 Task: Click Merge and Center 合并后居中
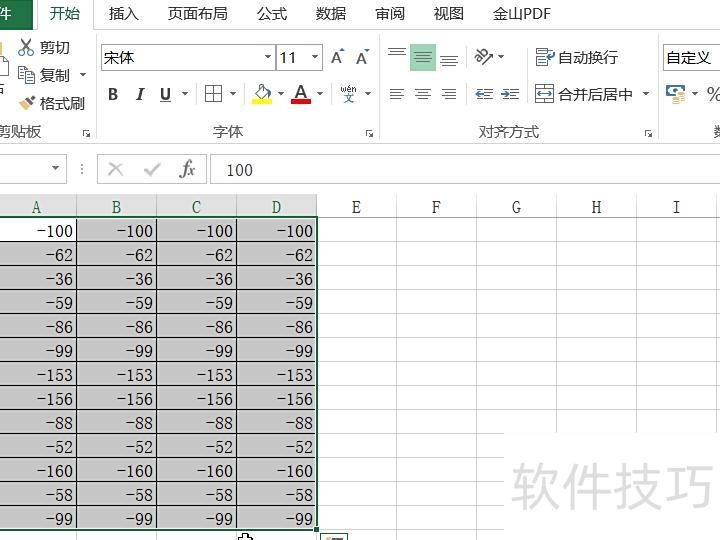[x=584, y=94]
